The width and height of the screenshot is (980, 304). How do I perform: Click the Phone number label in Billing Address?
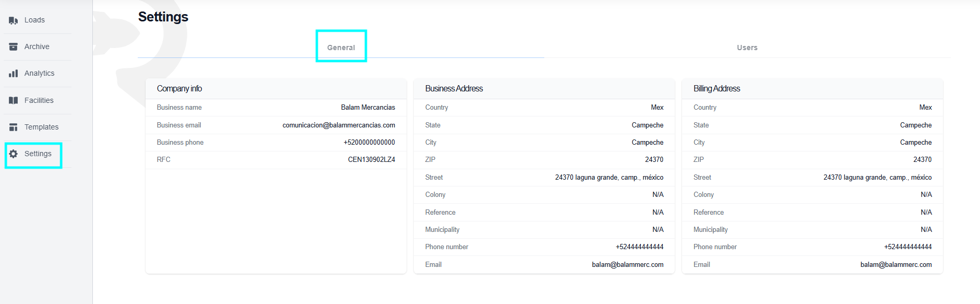[x=715, y=247]
